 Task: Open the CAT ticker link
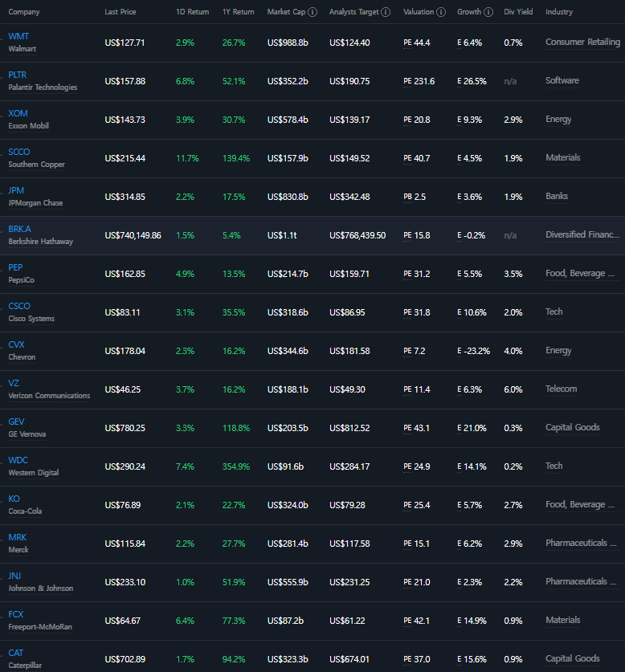tap(16, 654)
